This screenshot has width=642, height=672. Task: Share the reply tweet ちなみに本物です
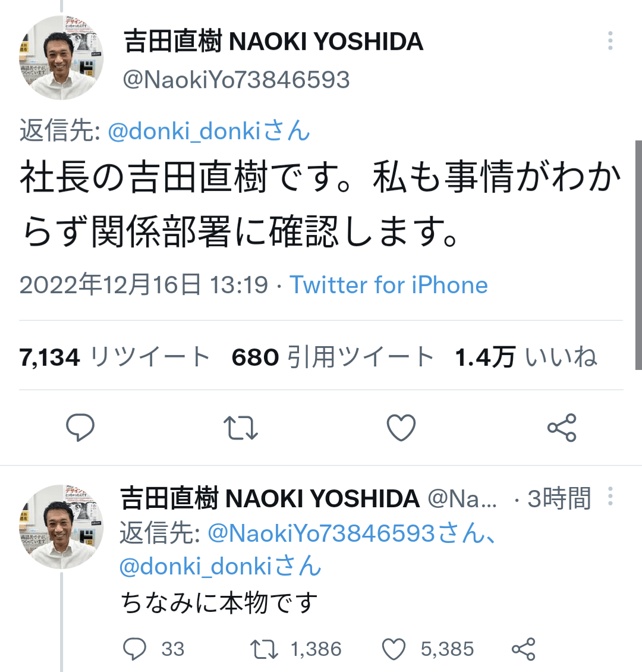524,649
